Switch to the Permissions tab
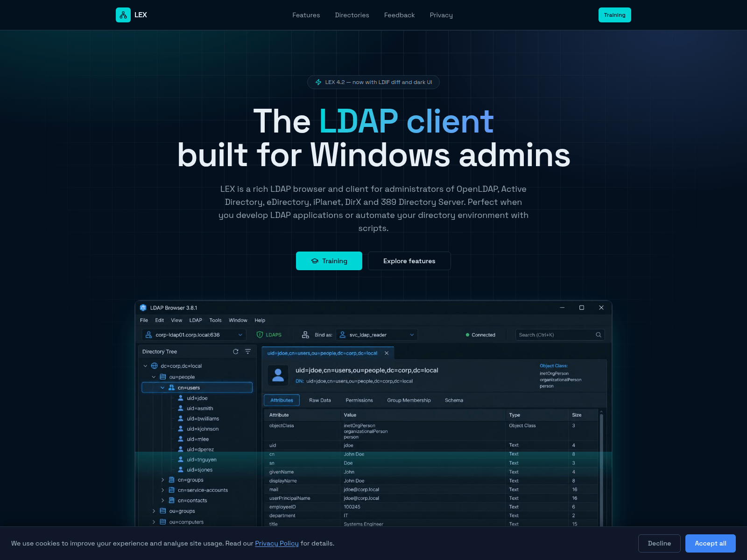 click(359, 400)
